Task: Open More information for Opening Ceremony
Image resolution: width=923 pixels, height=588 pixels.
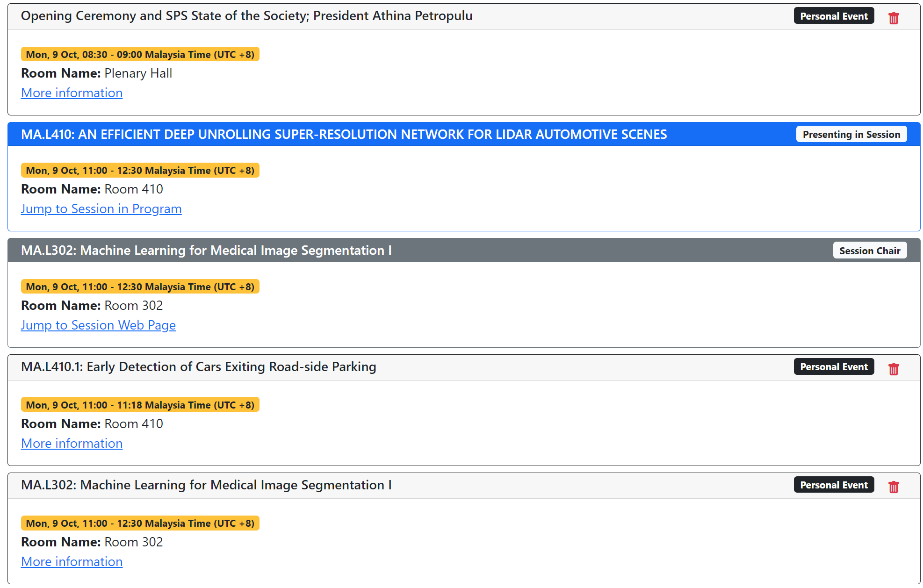Action: tap(72, 93)
